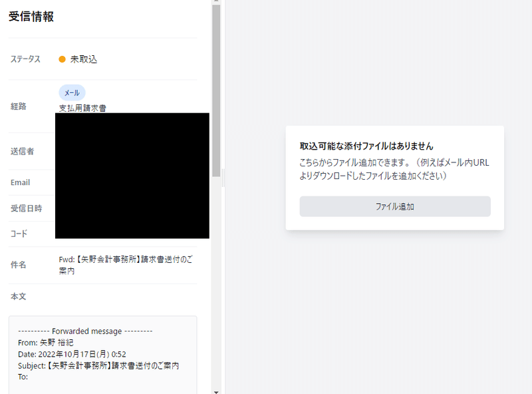Click the コード field label
The image size is (532, 394).
[19, 234]
